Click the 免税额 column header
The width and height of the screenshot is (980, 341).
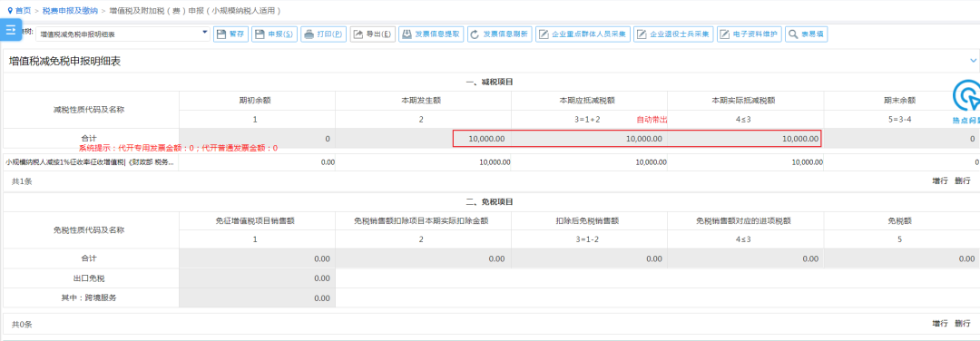(900, 220)
